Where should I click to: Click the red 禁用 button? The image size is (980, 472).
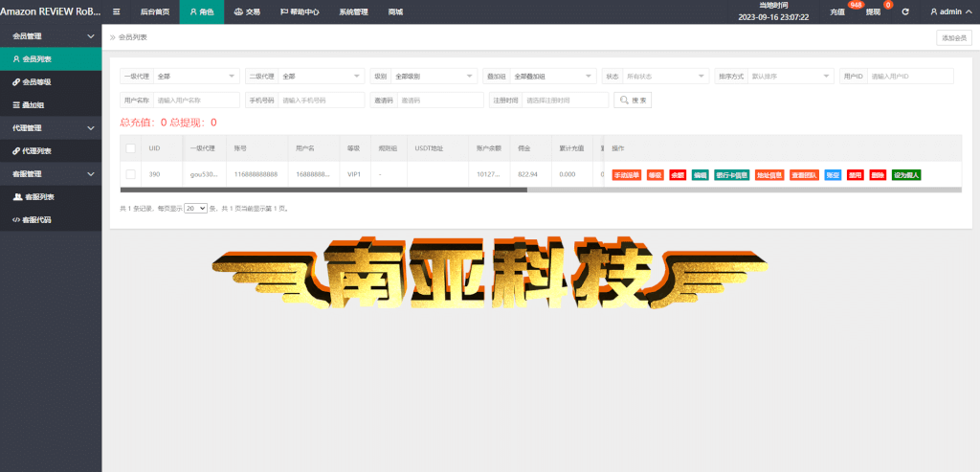(856, 175)
